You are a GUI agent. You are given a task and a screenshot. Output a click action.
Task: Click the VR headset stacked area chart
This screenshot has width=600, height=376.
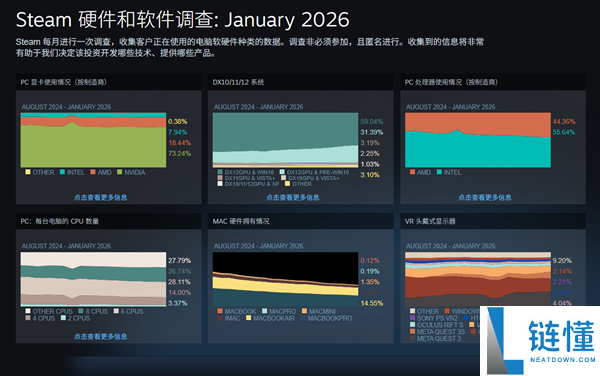tap(478, 279)
